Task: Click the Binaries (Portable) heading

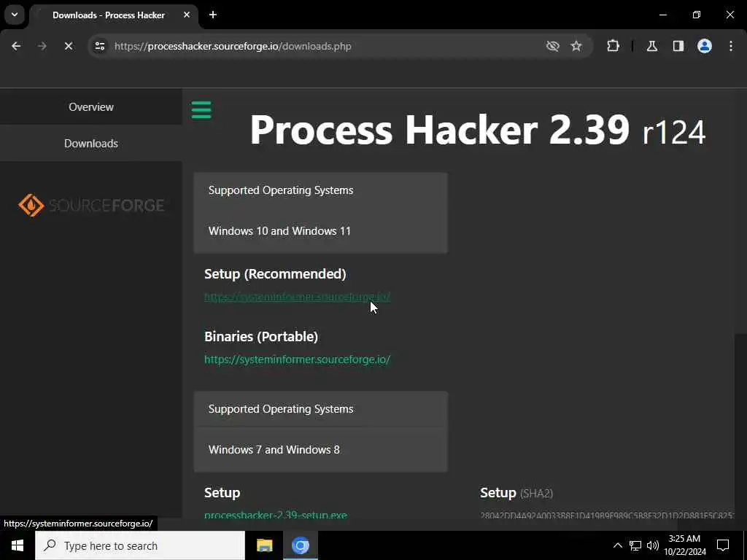Action: tap(261, 337)
